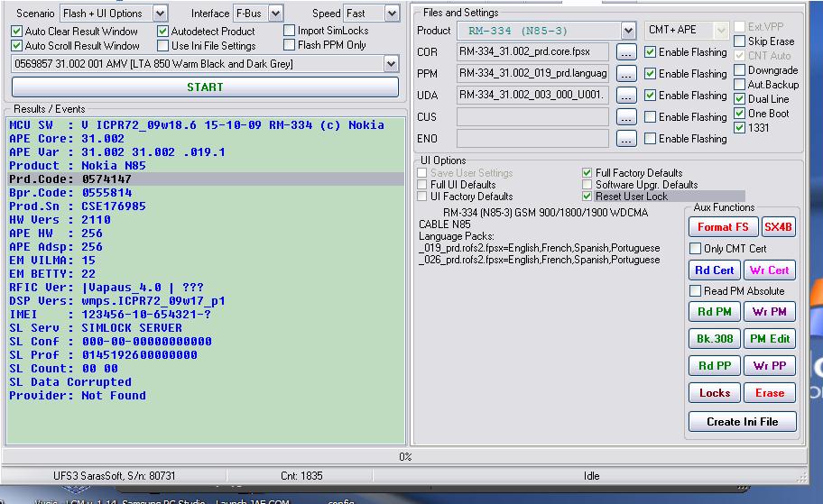Enable Read PM Absolute checkbox
Viewport: 823px width, 504px height.
(696, 290)
